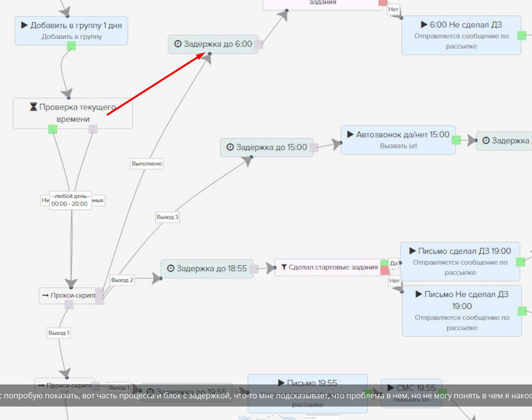The height and width of the screenshot is (420, 532).
Task: Open 'Письмо сделал ДЗ 19:00' block
Action: [x=460, y=261]
